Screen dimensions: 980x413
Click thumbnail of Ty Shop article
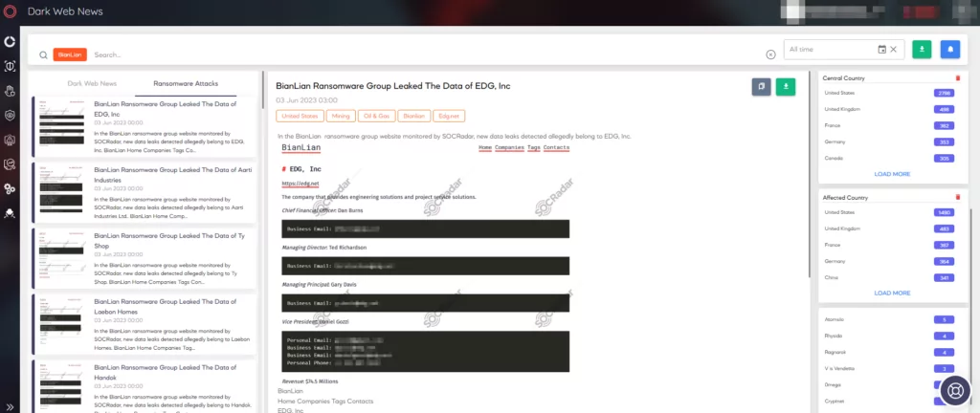(x=60, y=253)
